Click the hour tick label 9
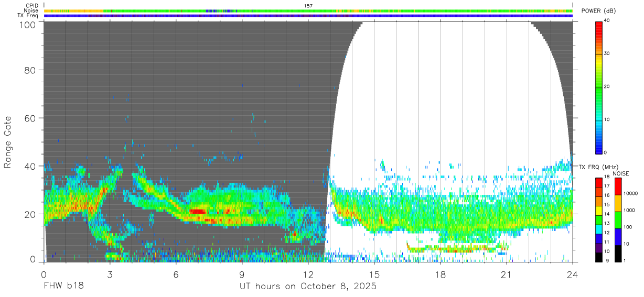Screen dimensions: 644x297 (242, 274)
